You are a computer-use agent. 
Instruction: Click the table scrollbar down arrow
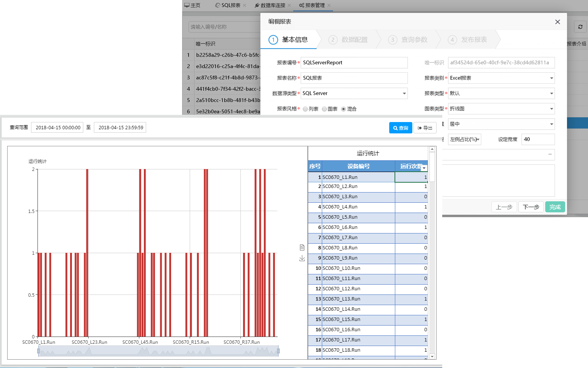point(432,356)
